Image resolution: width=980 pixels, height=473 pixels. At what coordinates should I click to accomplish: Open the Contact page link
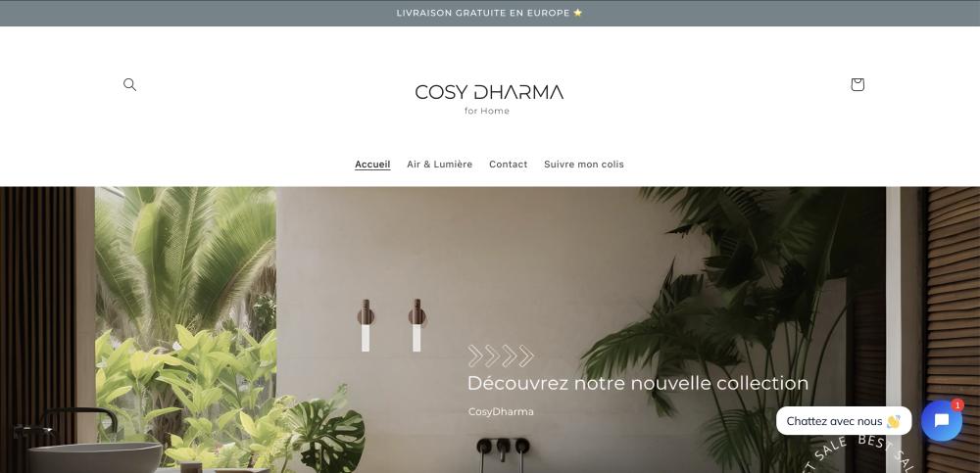tap(508, 165)
